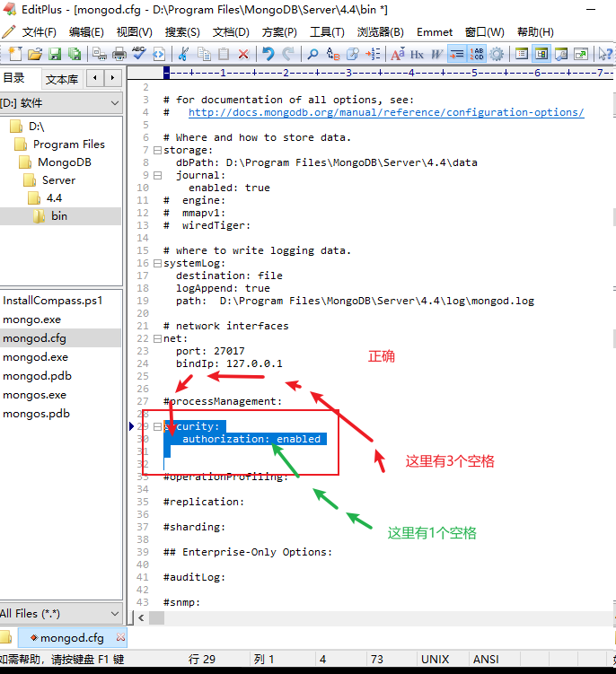This screenshot has width=616, height=674.
Task: Click the docs.mongodb.org configuration-options link
Action: pos(386,112)
